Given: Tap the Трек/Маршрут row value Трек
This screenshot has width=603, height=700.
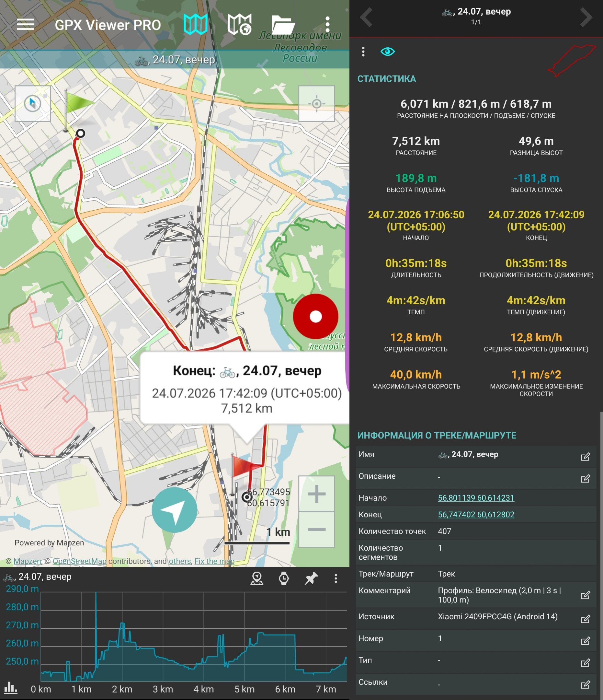Looking at the screenshot, I should coord(446,574).
